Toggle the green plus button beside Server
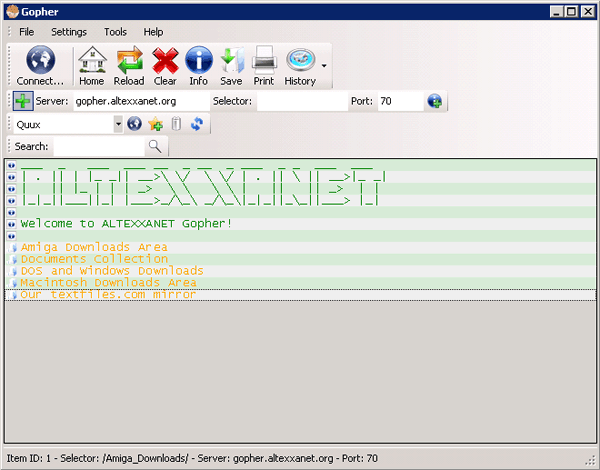 [x=22, y=101]
